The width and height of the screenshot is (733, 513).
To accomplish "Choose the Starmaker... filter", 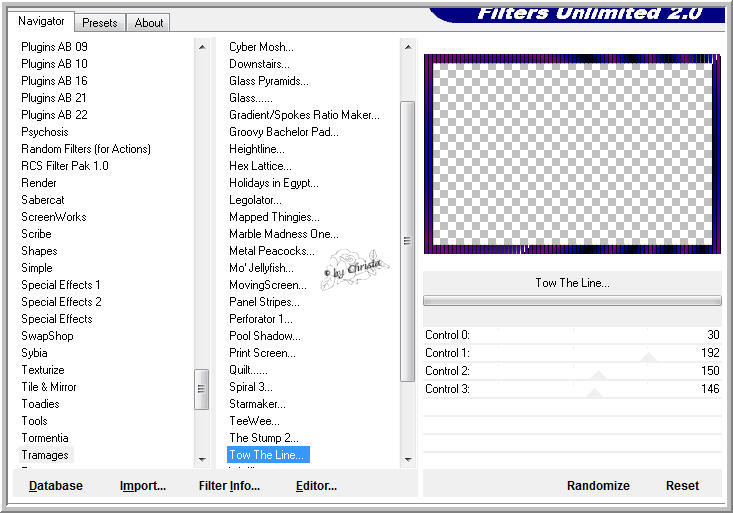I will [257, 404].
